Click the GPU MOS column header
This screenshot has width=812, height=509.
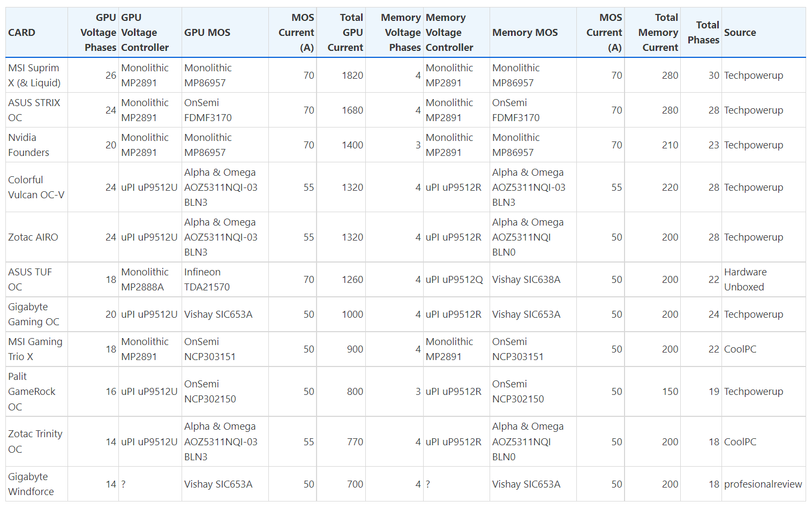click(x=207, y=33)
